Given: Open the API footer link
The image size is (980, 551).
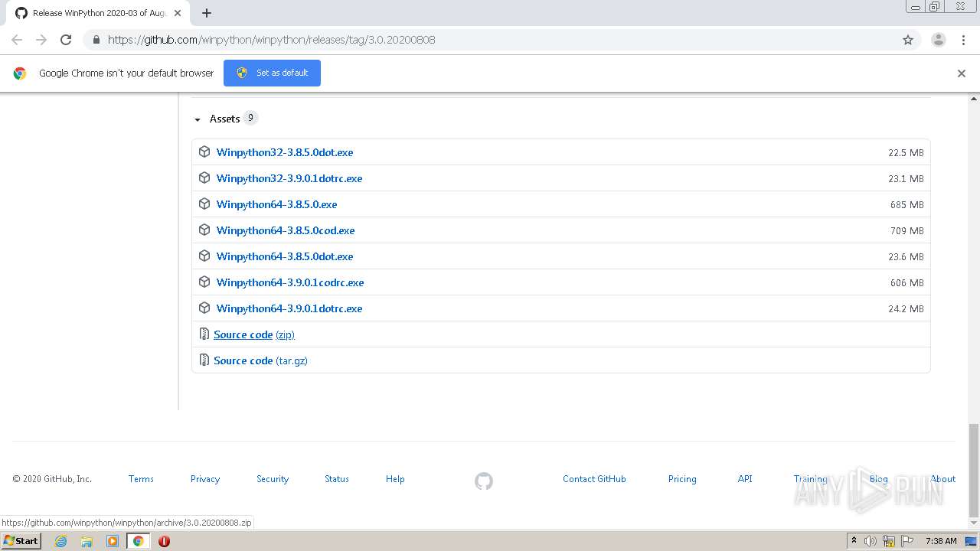Looking at the screenshot, I should (x=745, y=479).
